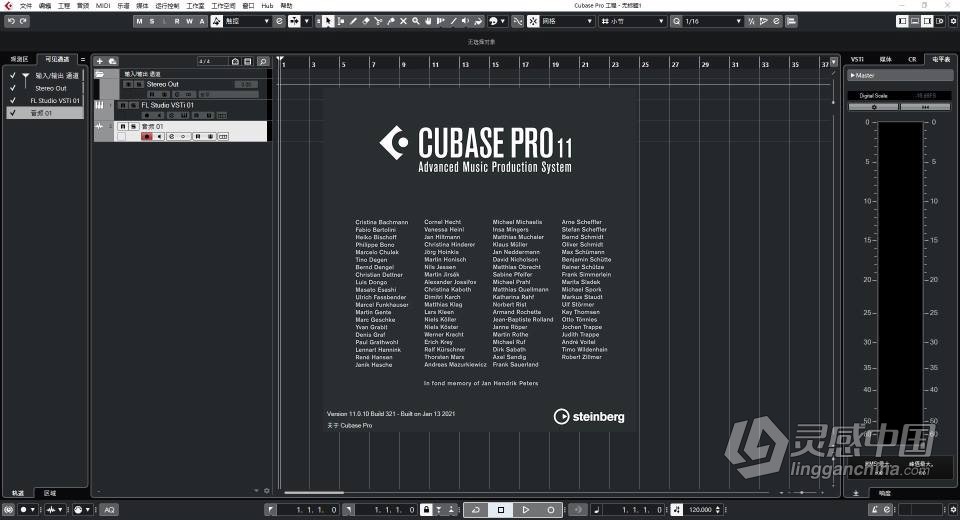Show the right zone layout button
Viewport: 960px width, 520px height.
pyautogui.click(x=928, y=21)
